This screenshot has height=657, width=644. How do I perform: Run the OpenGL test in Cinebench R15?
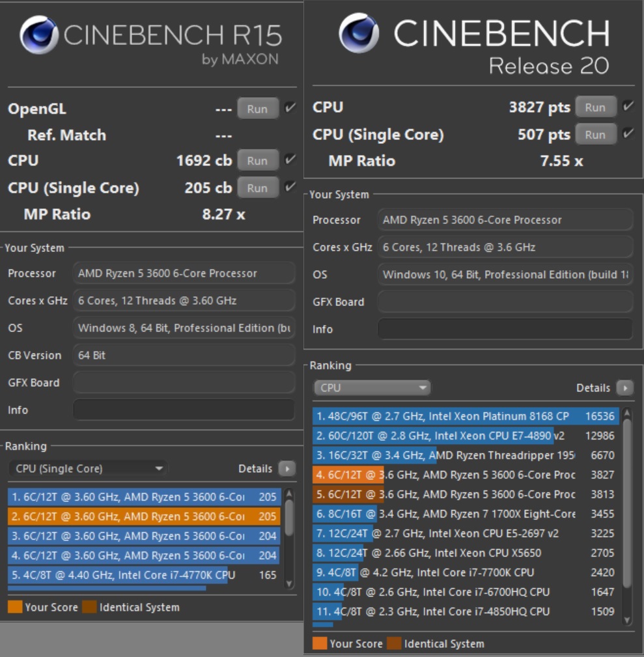tap(258, 109)
